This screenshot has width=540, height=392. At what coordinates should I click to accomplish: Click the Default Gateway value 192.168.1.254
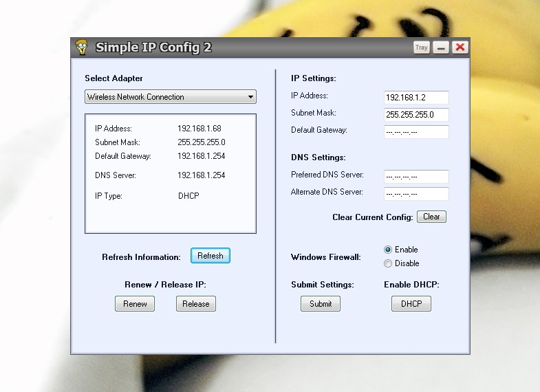pos(202,156)
